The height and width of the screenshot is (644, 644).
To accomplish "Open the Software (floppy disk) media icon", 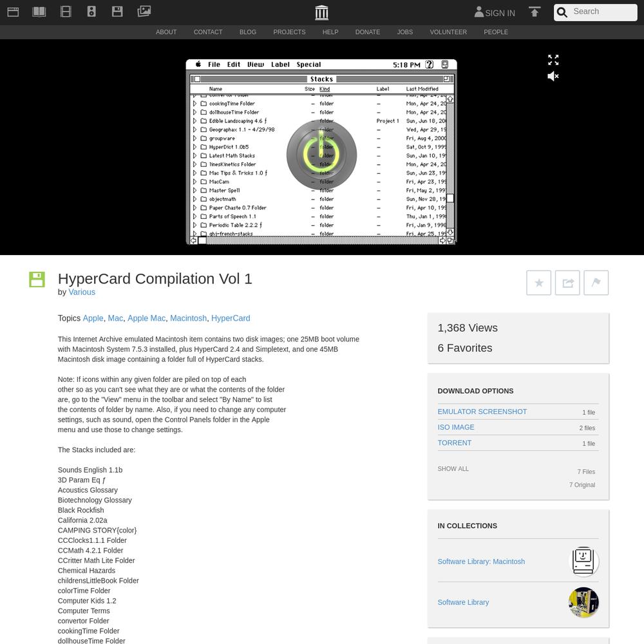I will (117, 12).
